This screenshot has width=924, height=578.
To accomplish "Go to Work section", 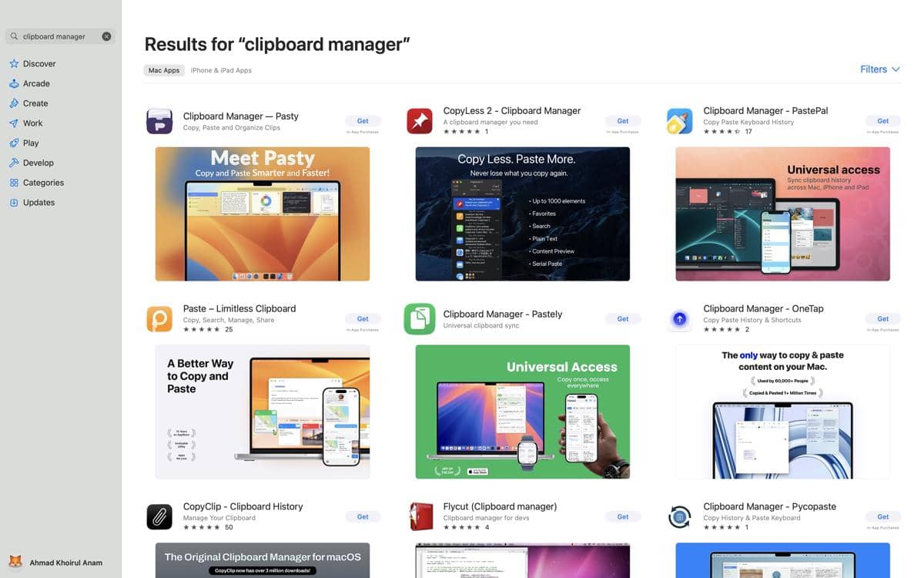I will (33, 123).
